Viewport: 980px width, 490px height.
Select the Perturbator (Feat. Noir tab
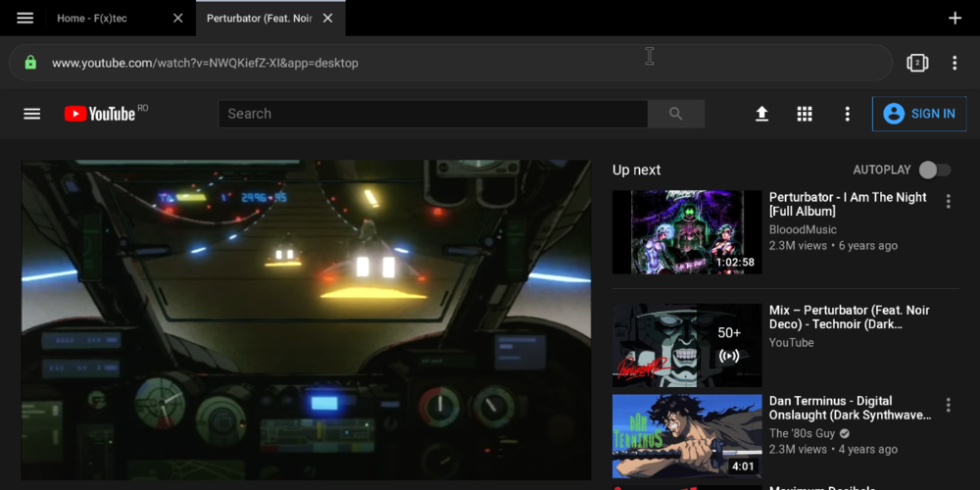pos(260,18)
